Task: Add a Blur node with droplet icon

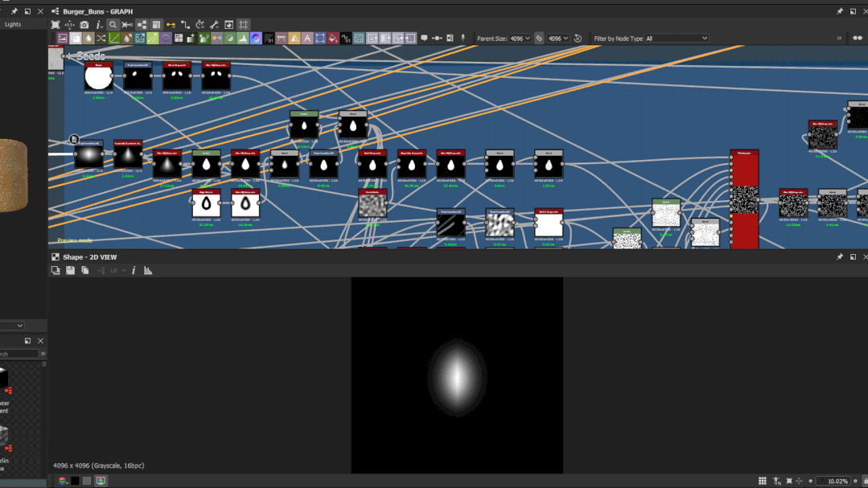Action: [88, 38]
